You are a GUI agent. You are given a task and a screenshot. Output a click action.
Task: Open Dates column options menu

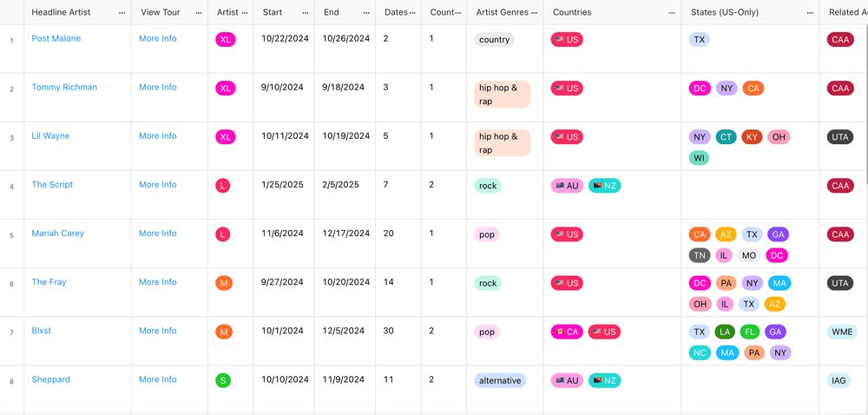pos(411,12)
